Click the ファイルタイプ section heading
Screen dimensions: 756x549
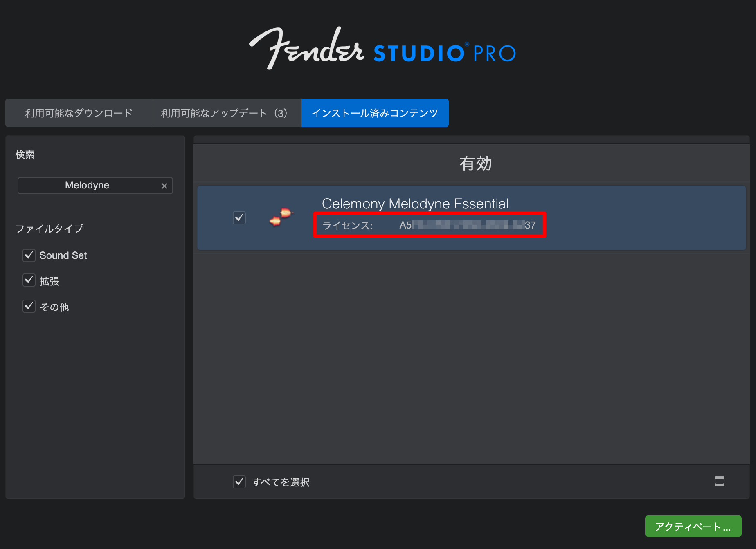pyautogui.click(x=49, y=229)
